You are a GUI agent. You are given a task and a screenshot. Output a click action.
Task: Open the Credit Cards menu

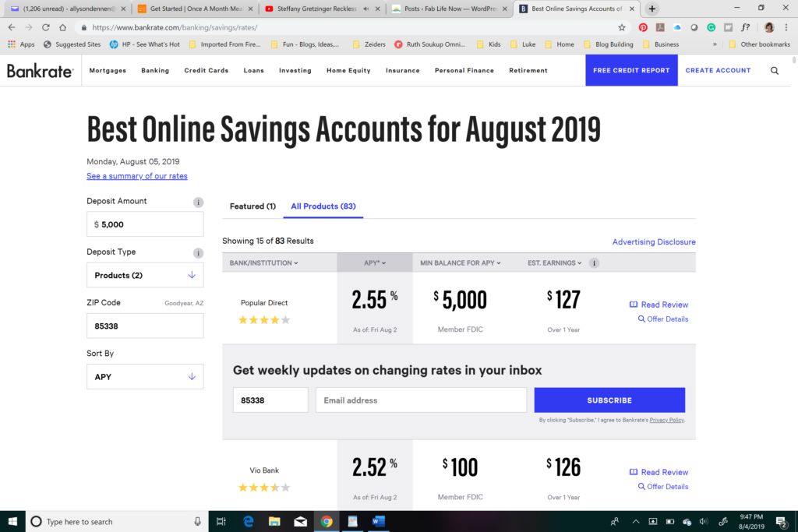pyautogui.click(x=206, y=71)
